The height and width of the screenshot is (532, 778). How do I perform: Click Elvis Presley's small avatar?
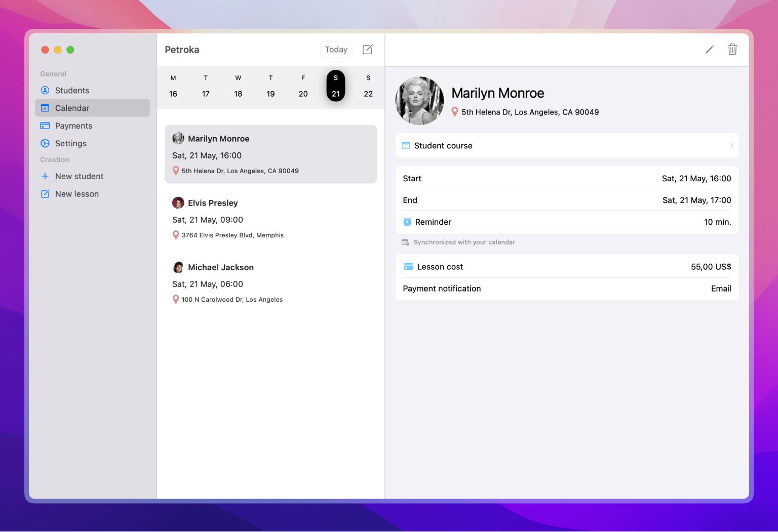[x=178, y=203]
